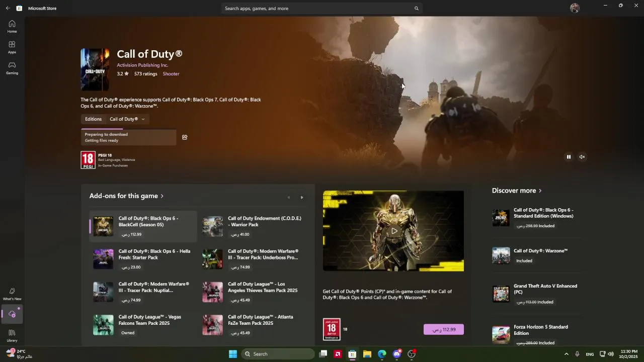Image resolution: width=644 pixels, height=362 pixels.
Task: Open Task View on the taskbar
Action: (324, 354)
